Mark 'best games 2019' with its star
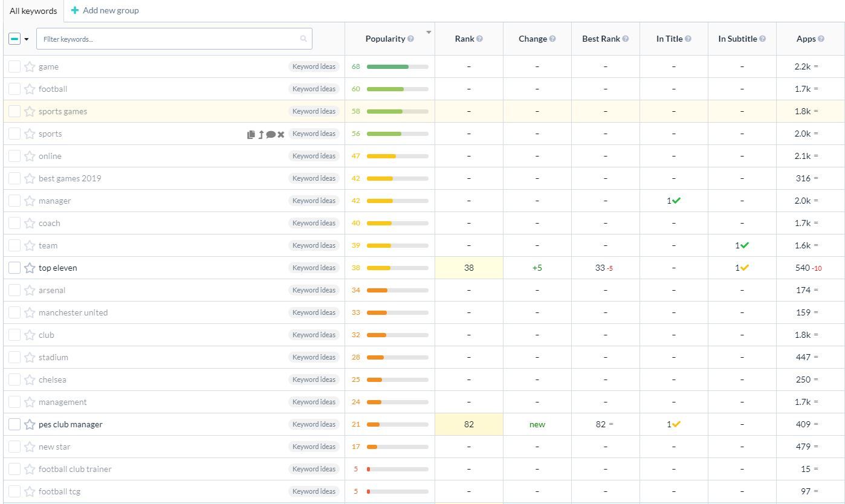 coord(30,178)
